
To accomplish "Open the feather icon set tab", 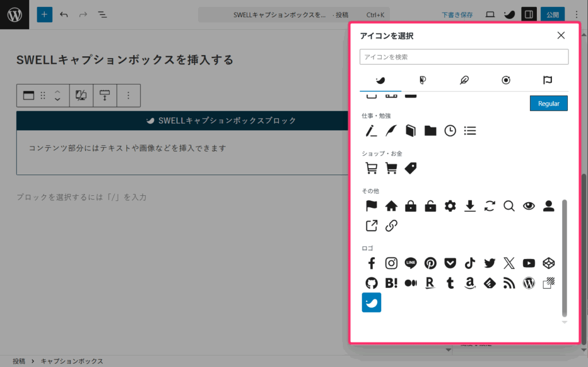I will tap(464, 80).
